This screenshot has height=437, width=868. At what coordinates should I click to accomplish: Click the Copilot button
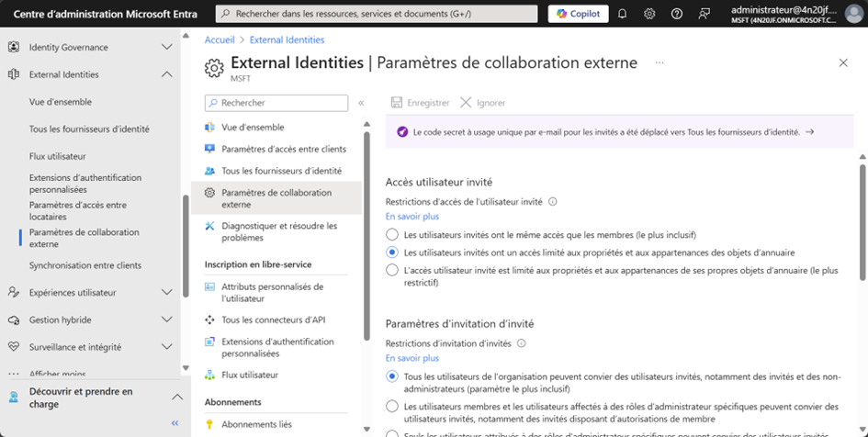[578, 14]
